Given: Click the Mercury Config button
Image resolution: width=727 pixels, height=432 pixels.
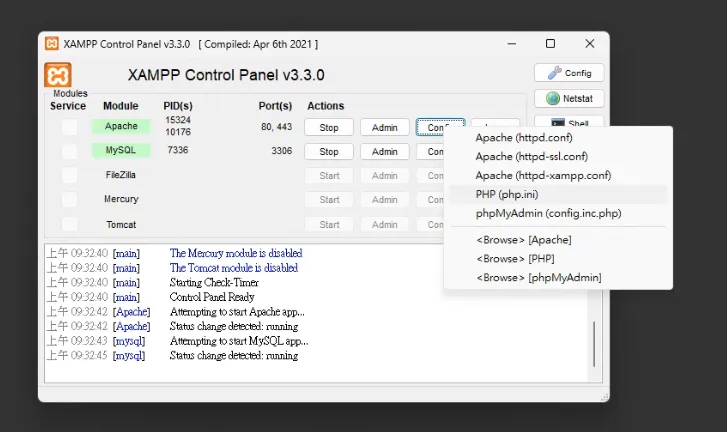Looking at the screenshot, I should click(x=430, y=200).
